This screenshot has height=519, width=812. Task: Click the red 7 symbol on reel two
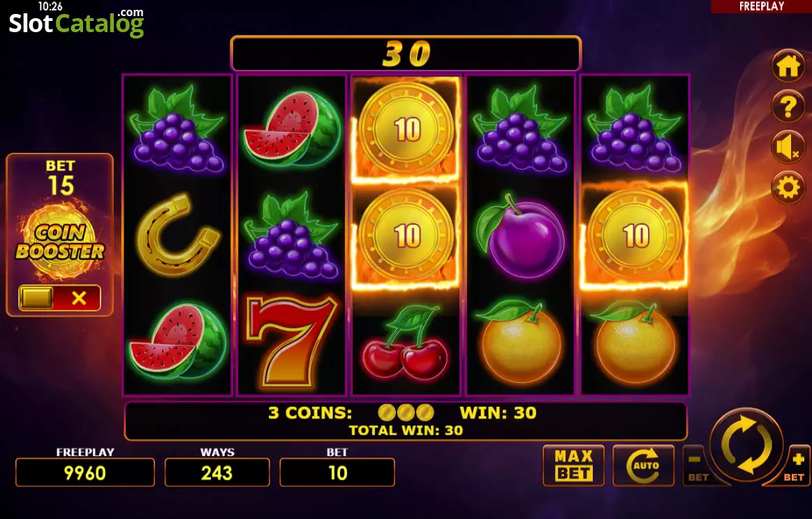(292, 343)
